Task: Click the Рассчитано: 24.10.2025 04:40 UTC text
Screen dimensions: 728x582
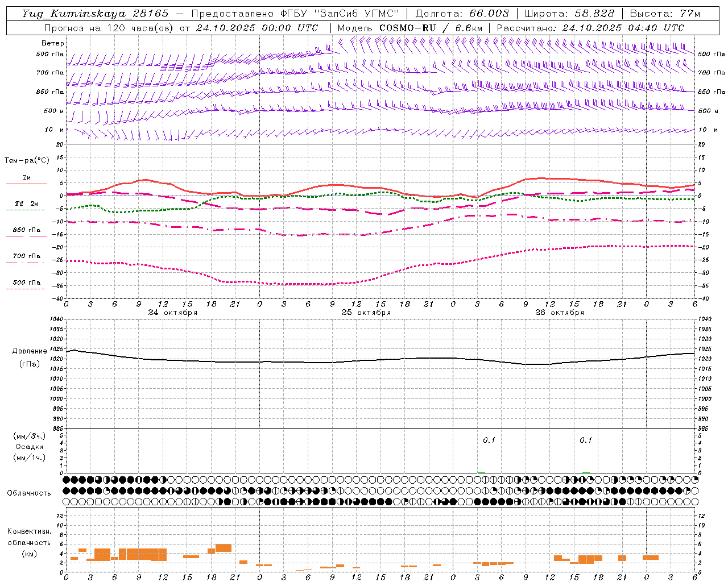Action: [x=590, y=28]
